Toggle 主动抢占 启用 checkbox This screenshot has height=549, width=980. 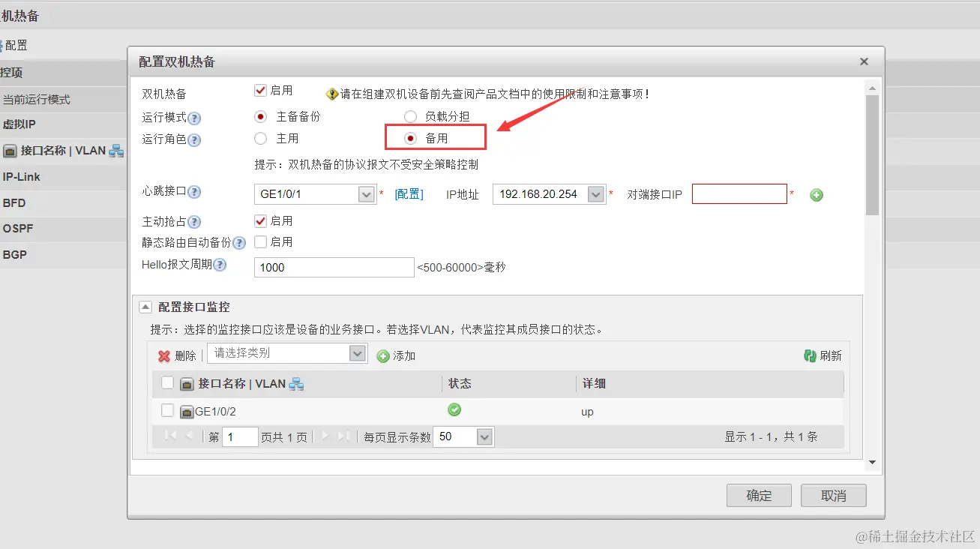[x=261, y=220]
